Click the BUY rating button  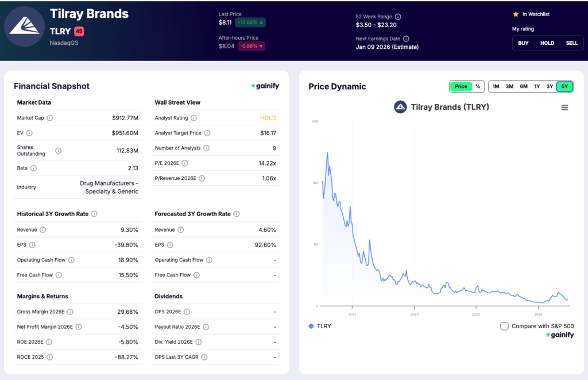point(523,43)
